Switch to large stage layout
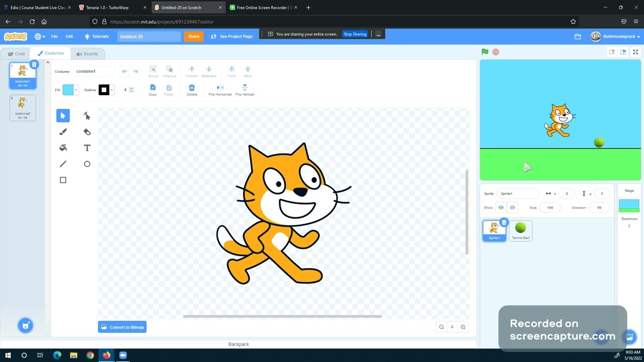The width and height of the screenshot is (644, 362). (623, 52)
